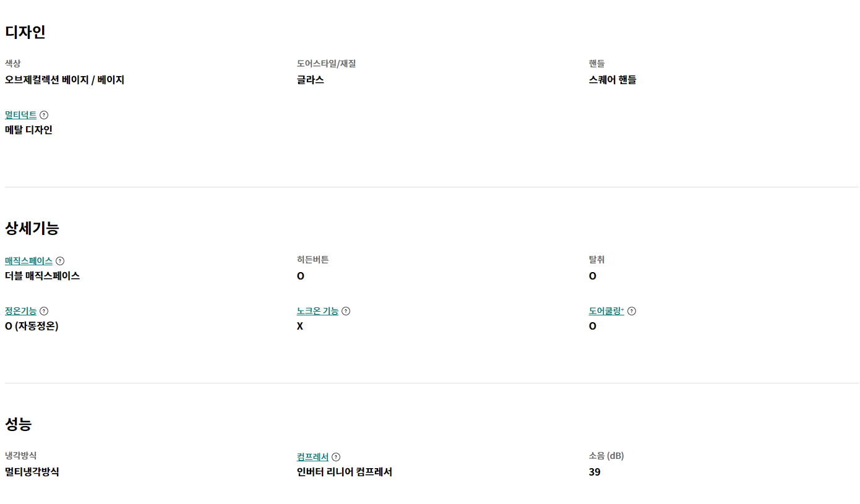Screen dimensions: 860x504
Task: Open the 매직스페이스 help tooltip icon
Action: [60, 261]
